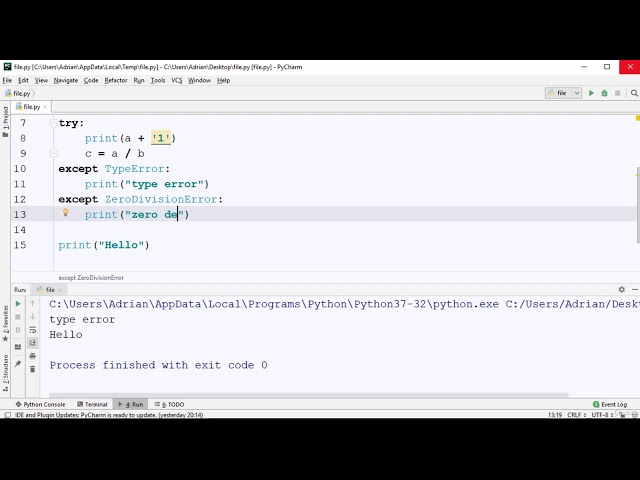The height and width of the screenshot is (480, 640).
Task: Click the yellow inspection indicator at editor top right
Action: tap(638, 118)
